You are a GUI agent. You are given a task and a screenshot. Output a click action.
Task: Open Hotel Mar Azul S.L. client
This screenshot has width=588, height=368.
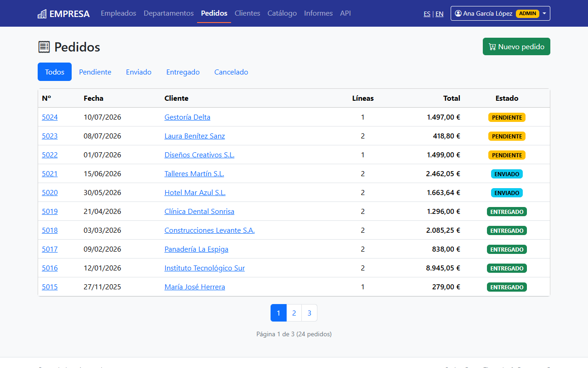tap(195, 193)
